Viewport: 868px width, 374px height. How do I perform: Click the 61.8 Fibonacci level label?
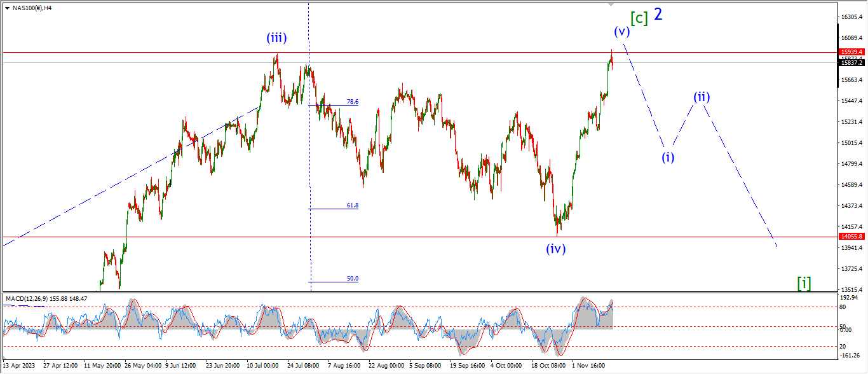click(x=352, y=205)
